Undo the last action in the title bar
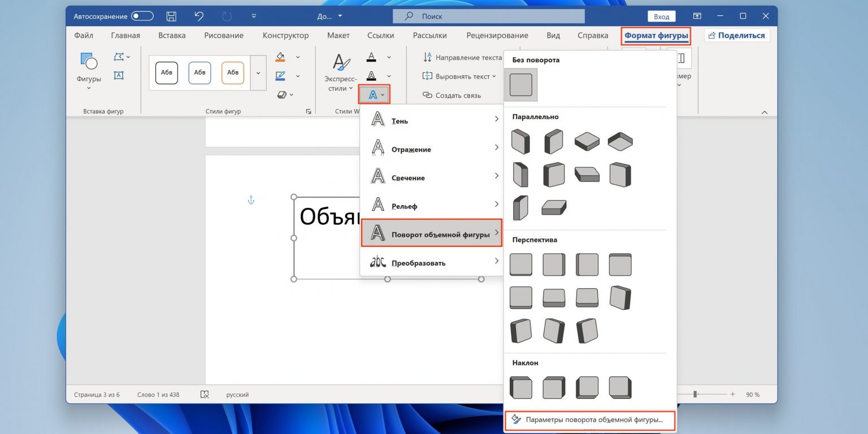 (x=199, y=16)
